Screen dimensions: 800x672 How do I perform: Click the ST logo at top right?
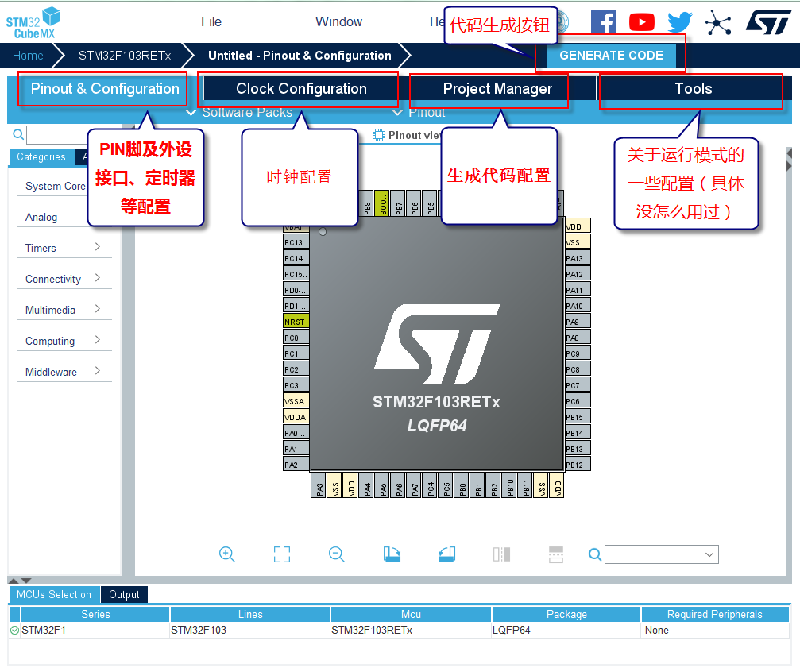(768, 22)
